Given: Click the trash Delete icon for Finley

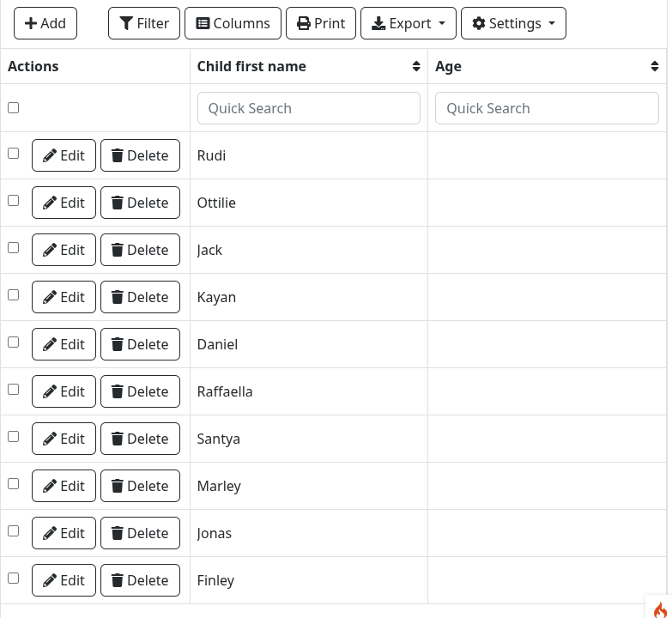Looking at the screenshot, I should click(118, 580).
